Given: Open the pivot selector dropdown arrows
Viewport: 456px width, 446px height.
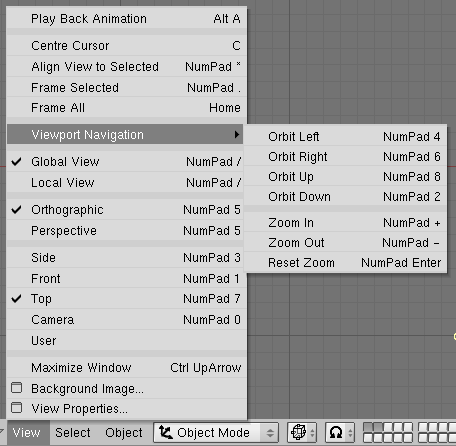Looking at the screenshot, I should 350,433.
